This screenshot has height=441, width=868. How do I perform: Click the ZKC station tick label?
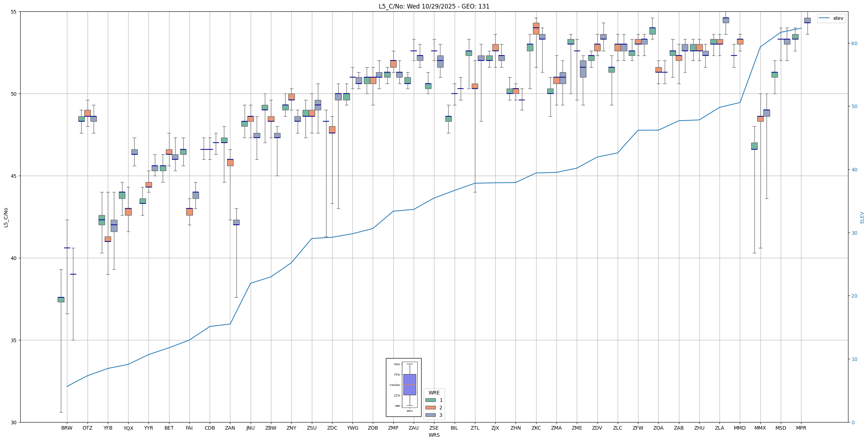pyautogui.click(x=536, y=428)
